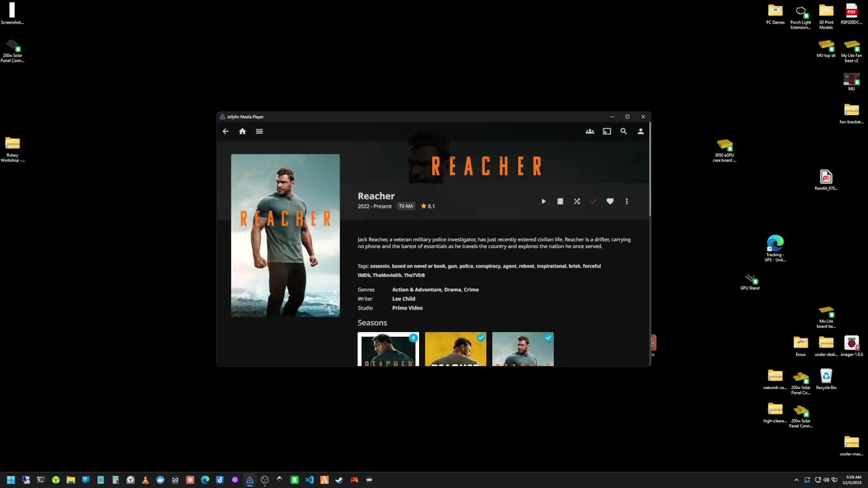Click the TV-MA rating badge

coord(406,206)
